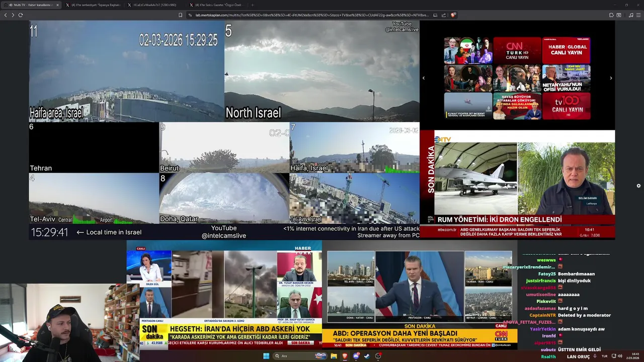
Task: Open chat user YasirYetkin's name
Action: [543, 329]
